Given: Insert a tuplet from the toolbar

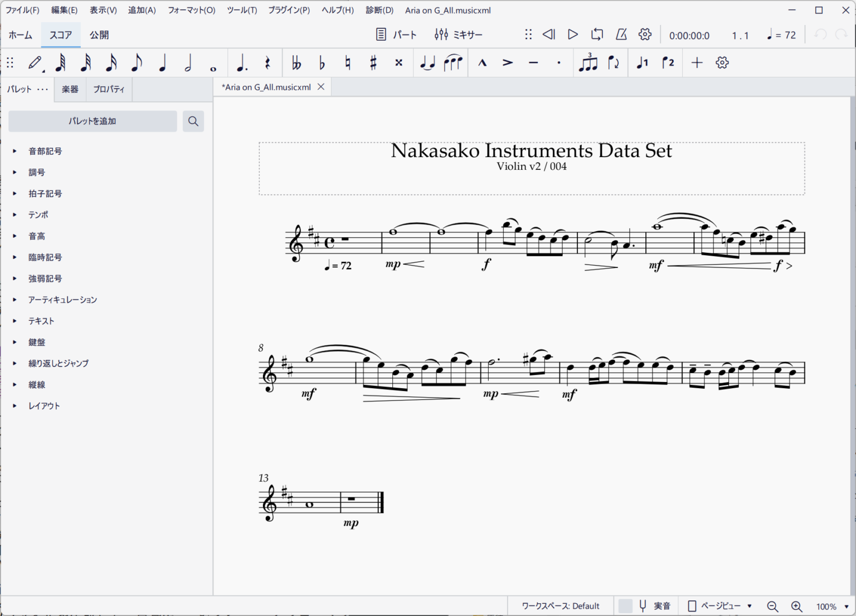Looking at the screenshot, I should [x=588, y=63].
